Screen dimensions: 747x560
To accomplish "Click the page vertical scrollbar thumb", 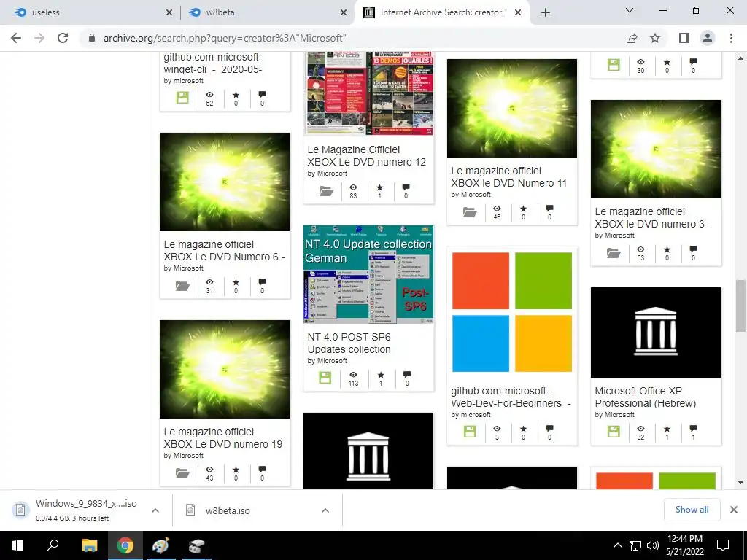I will click(740, 306).
